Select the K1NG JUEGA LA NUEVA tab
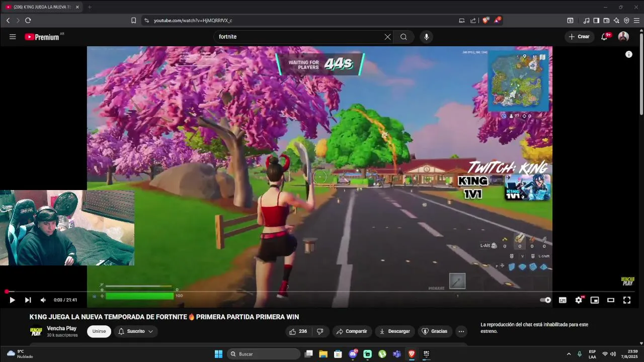 click(x=42, y=7)
